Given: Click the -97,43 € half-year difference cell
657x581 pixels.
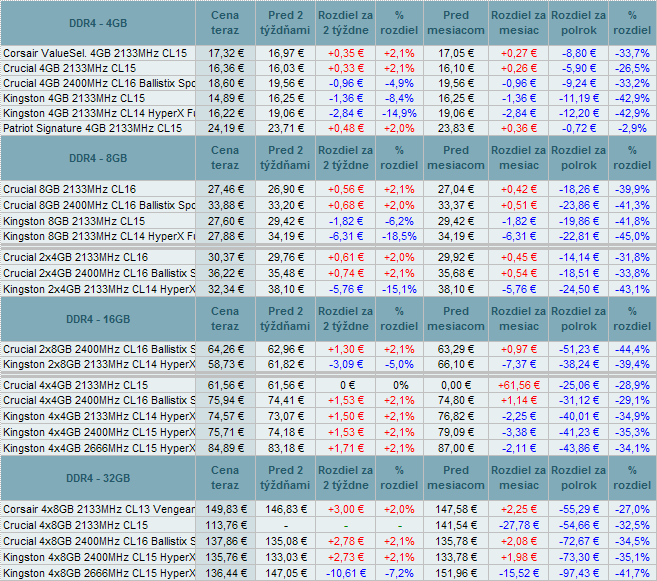Looking at the screenshot, I should coord(579,573).
